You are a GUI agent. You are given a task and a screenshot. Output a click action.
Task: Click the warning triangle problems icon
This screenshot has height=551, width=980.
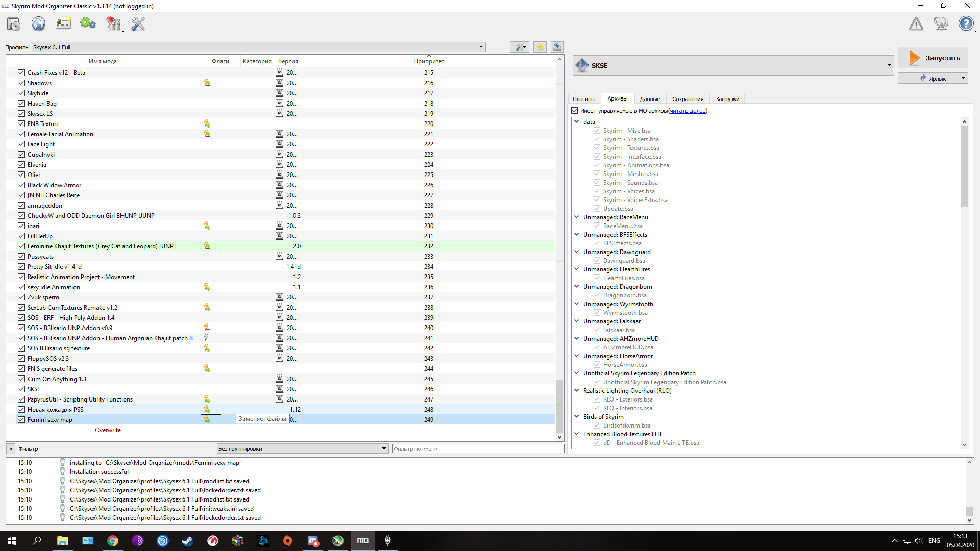(916, 23)
